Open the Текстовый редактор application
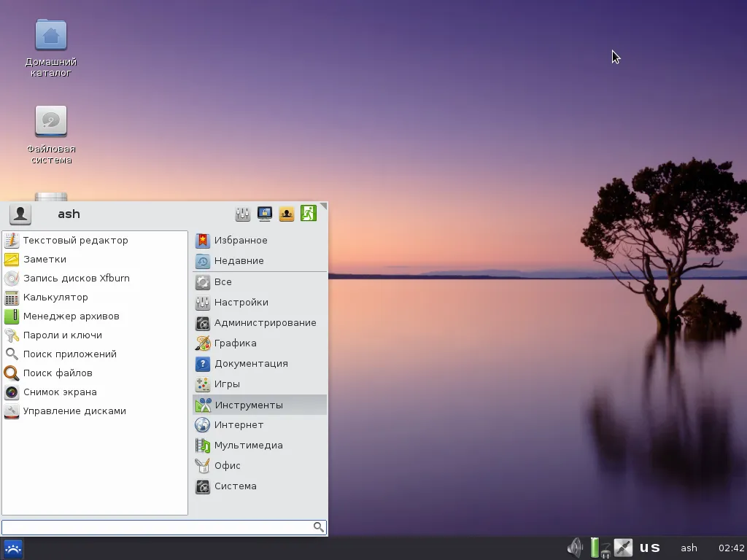This screenshot has height=560, width=747. (x=95, y=241)
